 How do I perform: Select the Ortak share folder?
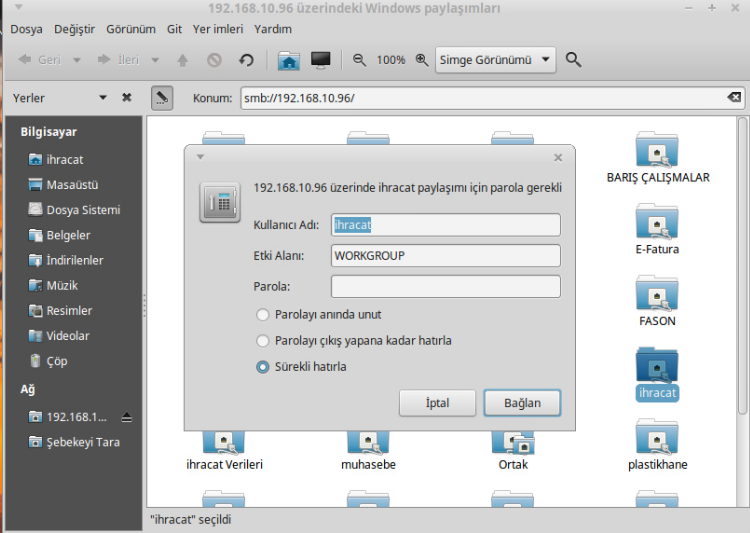click(513, 452)
